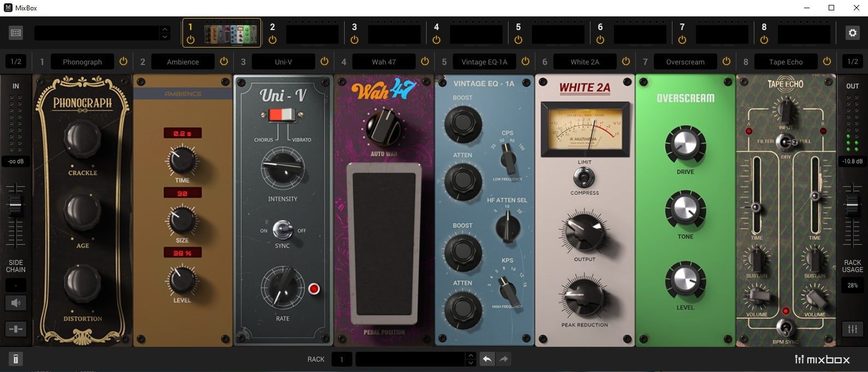Open the Wah 47 slot selector

pos(384,62)
